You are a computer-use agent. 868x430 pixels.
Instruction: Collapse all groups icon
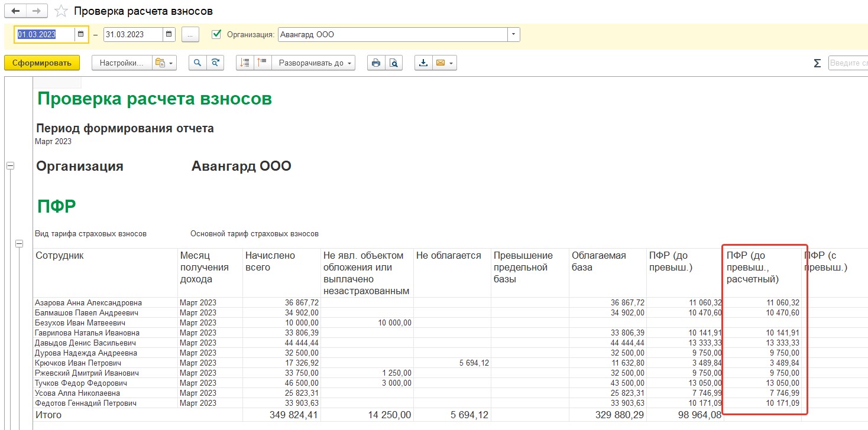tap(245, 63)
